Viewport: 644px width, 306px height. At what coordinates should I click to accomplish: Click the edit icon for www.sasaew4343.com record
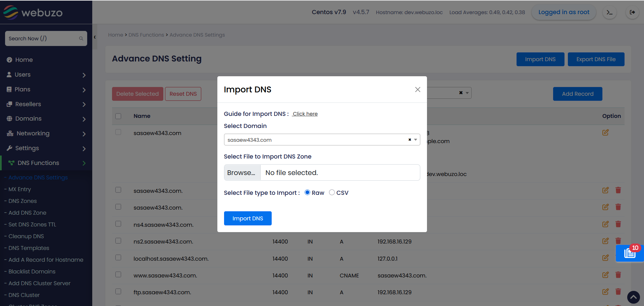(x=605, y=275)
